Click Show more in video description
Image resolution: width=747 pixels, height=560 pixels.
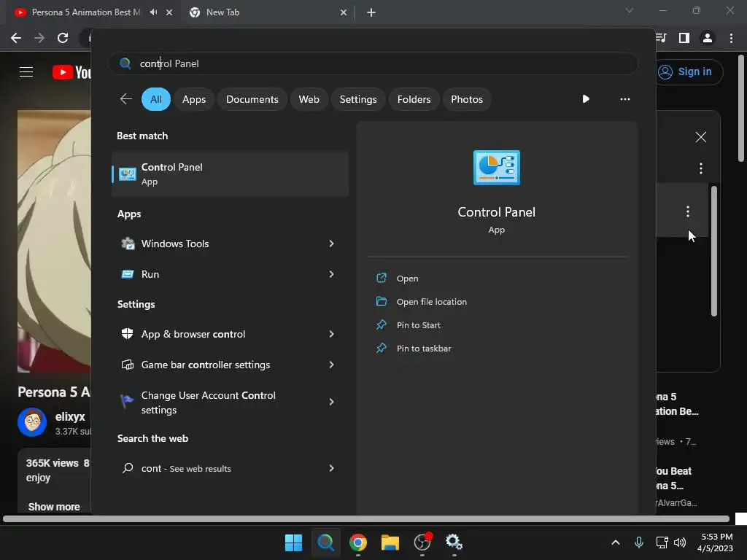(54, 507)
